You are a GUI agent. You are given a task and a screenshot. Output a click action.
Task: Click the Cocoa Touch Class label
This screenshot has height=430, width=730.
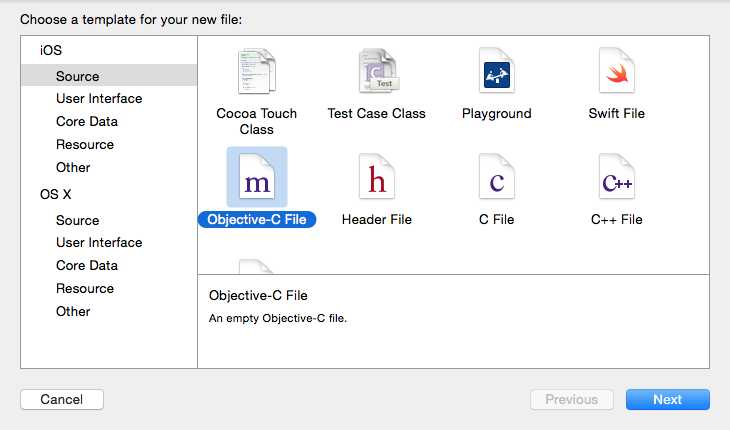pos(257,121)
